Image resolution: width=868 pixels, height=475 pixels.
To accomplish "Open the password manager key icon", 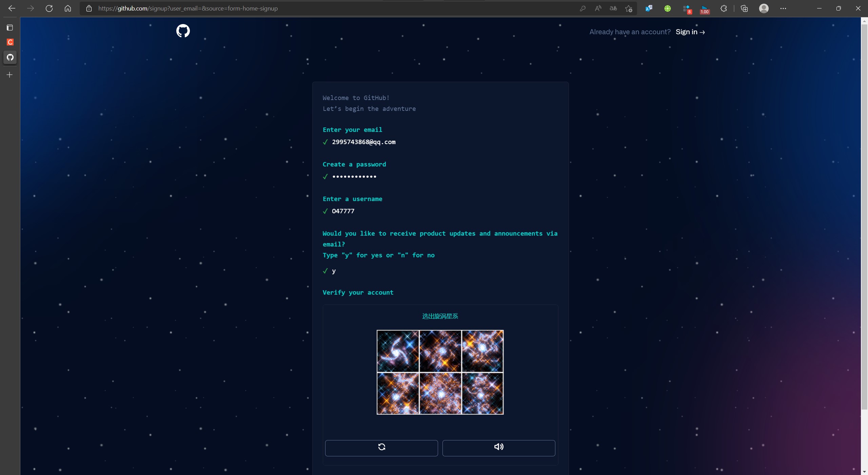I will click(x=583, y=8).
